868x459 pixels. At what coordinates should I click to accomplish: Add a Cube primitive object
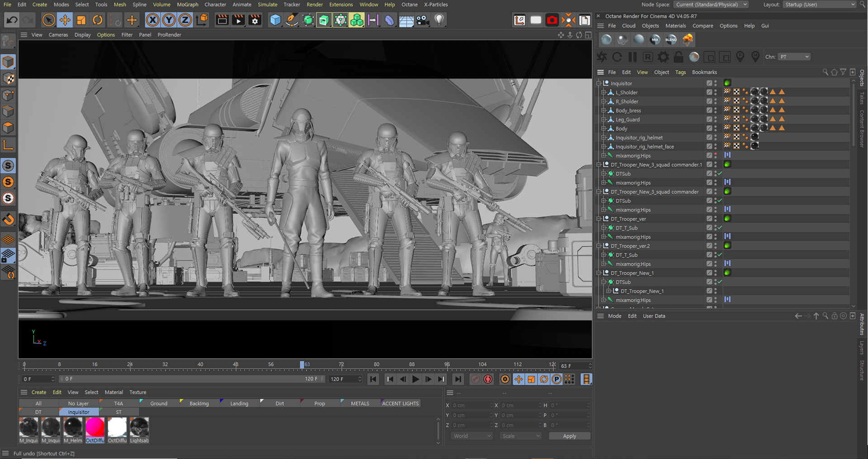click(275, 20)
